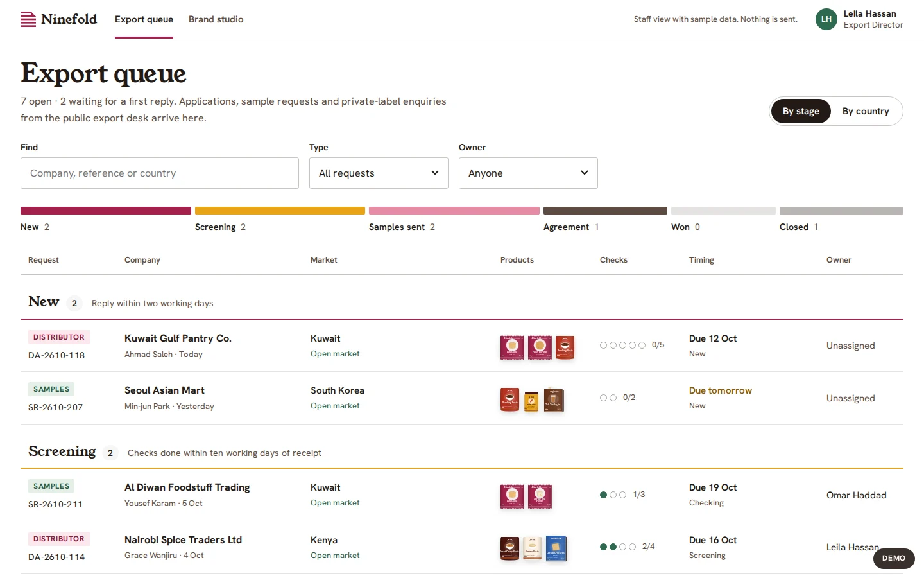Switch the view to By stage
The height and width of the screenshot is (578, 924).
coord(801,111)
